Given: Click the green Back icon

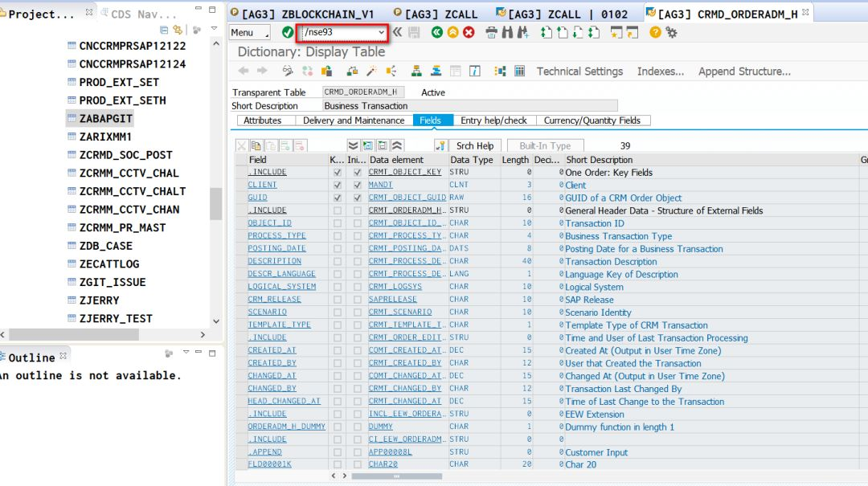Looking at the screenshot, I should 436,33.
